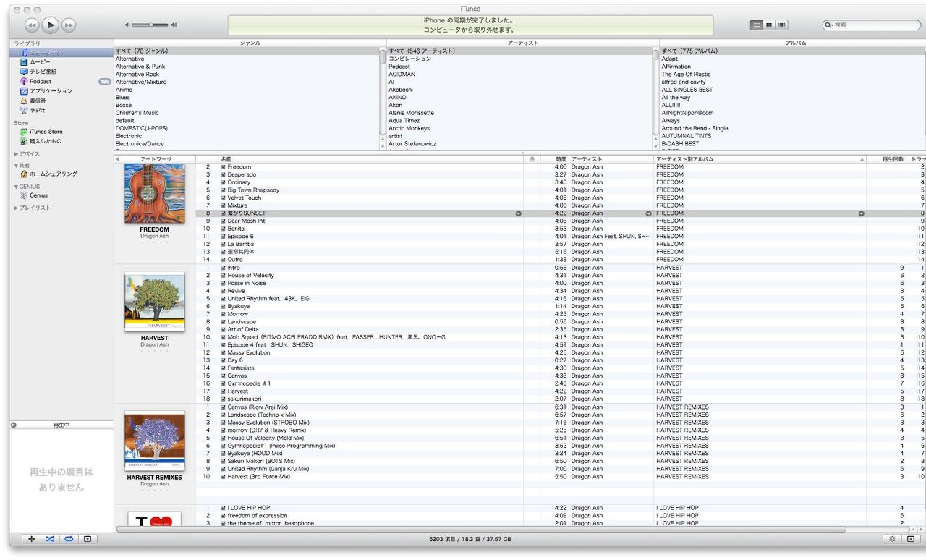
Task: Collapse the 共有 section
Action: pos(16,166)
